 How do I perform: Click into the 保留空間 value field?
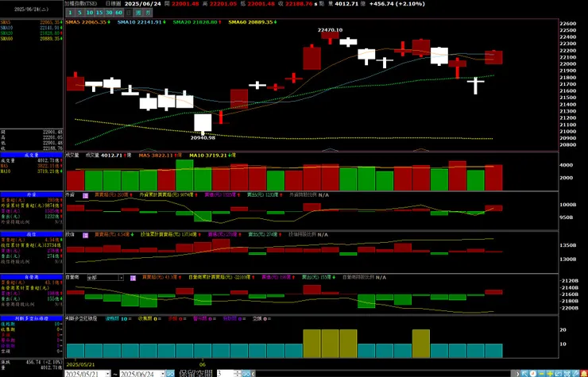(225, 374)
